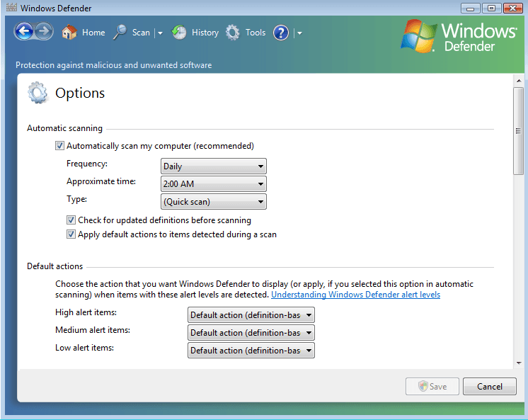The height and width of the screenshot is (420, 528).
Task: Toggle Check for updated definitions before scanning
Action: [x=71, y=220]
